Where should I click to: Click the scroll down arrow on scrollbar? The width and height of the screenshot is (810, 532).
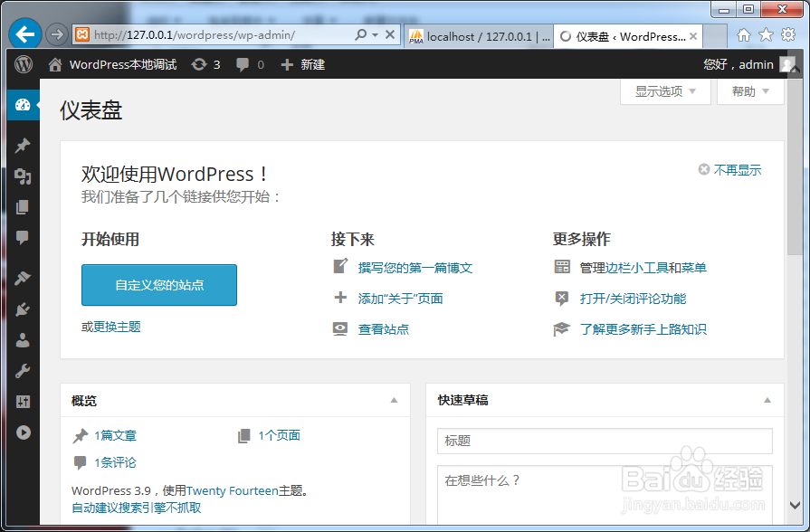point(795,505)
